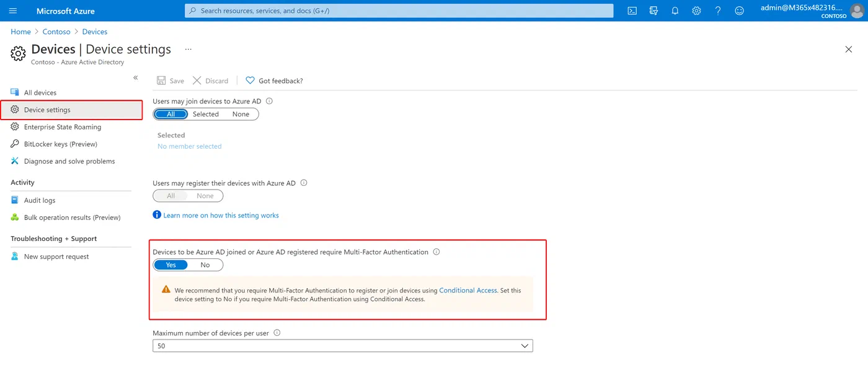This screenshot has width=868, height=373.
Task: Go to Contoso breadcrumb
Action: click(56, 32)
